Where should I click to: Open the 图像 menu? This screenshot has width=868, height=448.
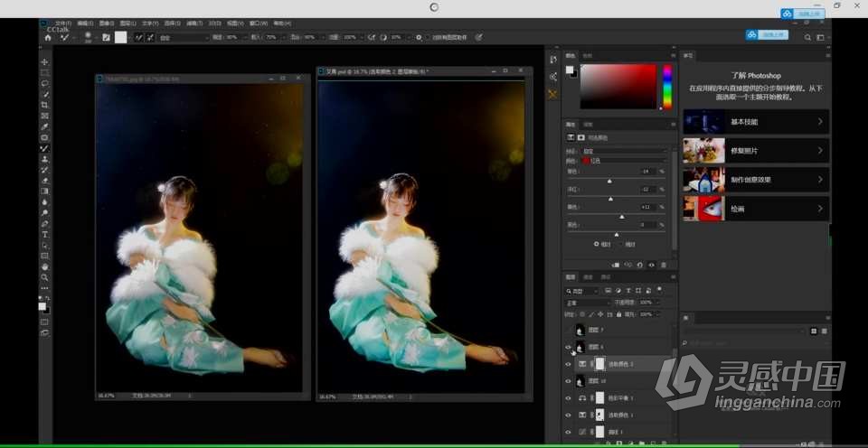coord(107,23)
